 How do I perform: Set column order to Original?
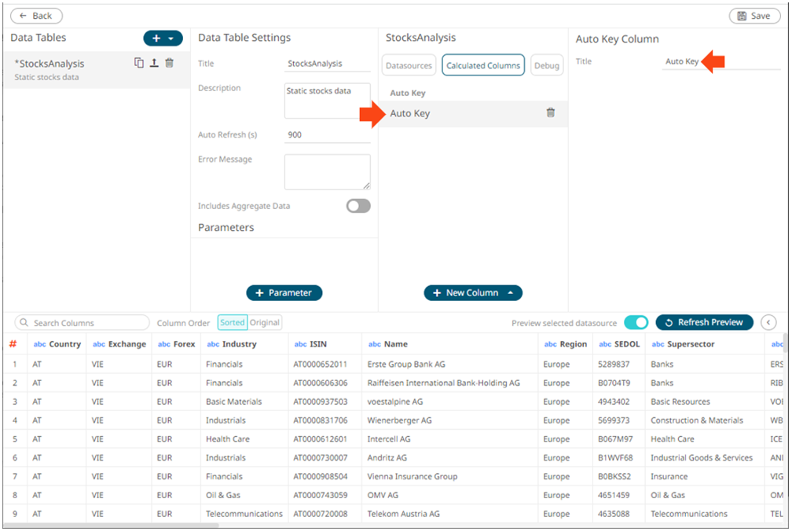point(265,322)
